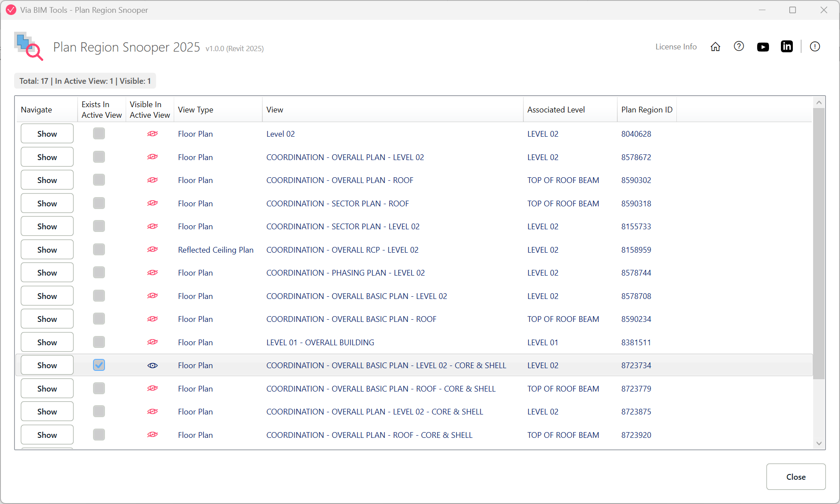Close the Plan Region Snooper dialog
840x504 pixels.
point(795,477)
